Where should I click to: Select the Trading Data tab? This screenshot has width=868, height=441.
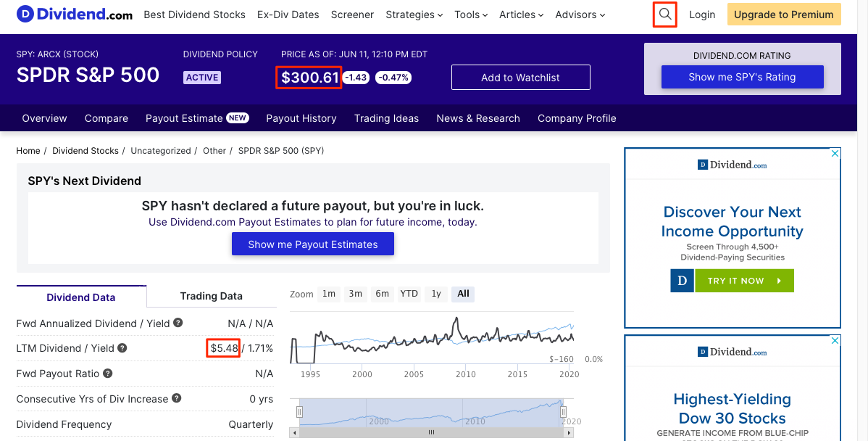pyautogui.click(x=212, y=296)
